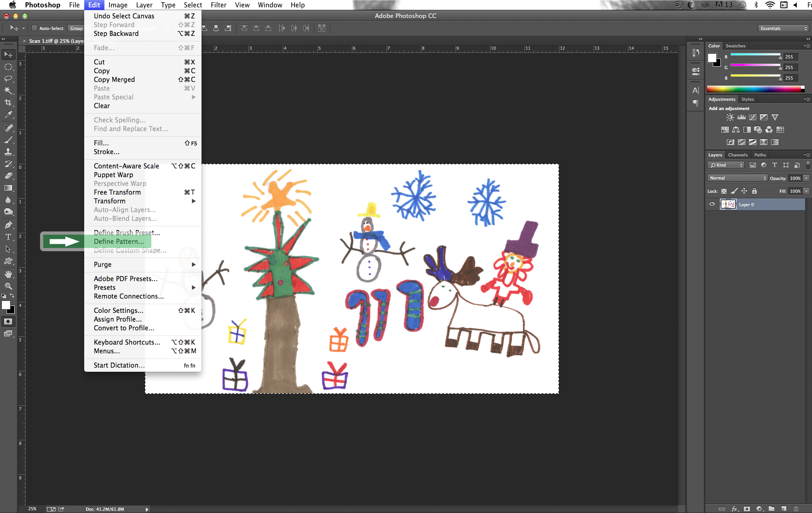Screen dimensions: 812x513
Task: Select the Gradient tool
Action: pos(8,188)
